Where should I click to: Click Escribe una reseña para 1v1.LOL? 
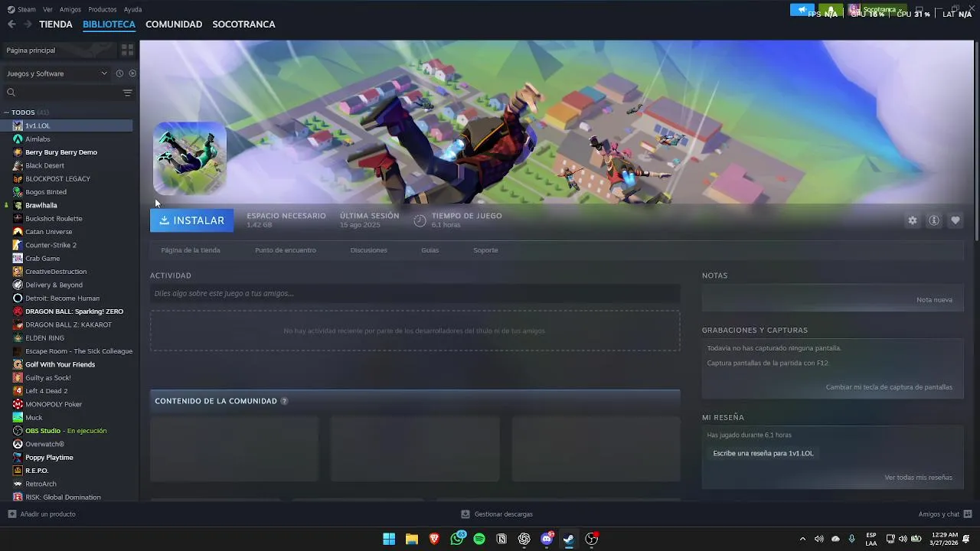[x=763, y=453]
